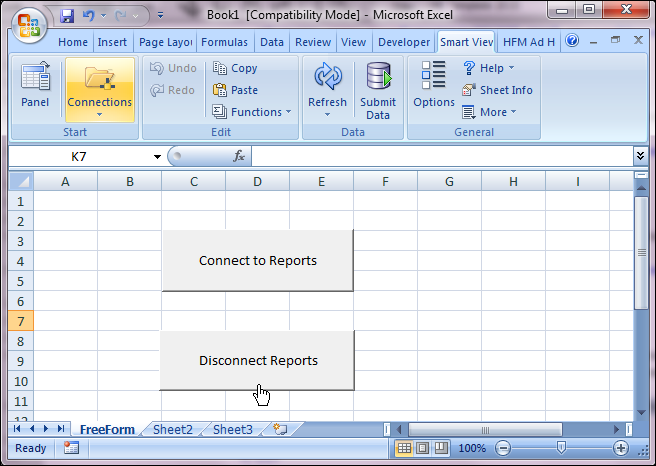This screenshot has width=656, height=466.
Task: Click the macro record status bar icon
Action: [x=71, y=448]
